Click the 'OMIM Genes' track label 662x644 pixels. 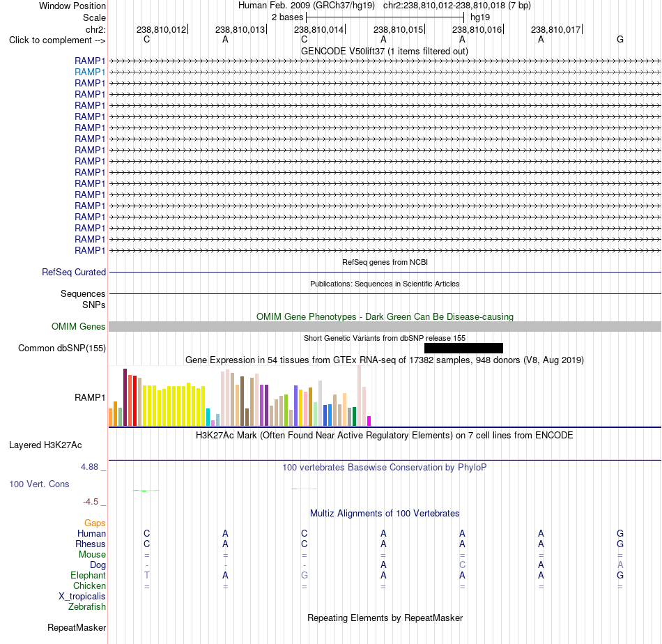[79, 326]
